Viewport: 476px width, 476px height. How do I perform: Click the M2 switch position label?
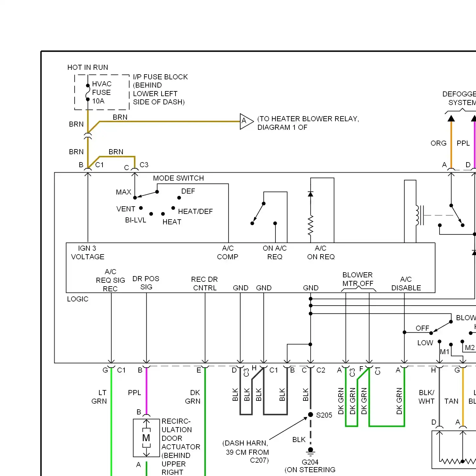coord(470,348)
